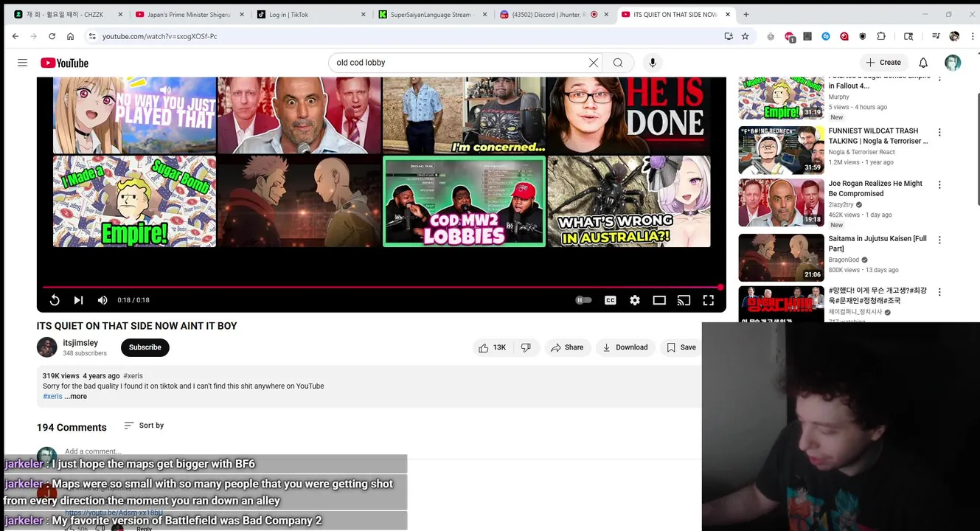
Task: Expand description with ...more
Action: (76, 396)
